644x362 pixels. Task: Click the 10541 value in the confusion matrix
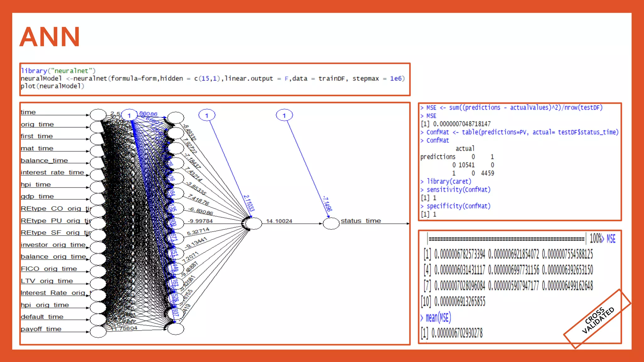coord(466,165)
